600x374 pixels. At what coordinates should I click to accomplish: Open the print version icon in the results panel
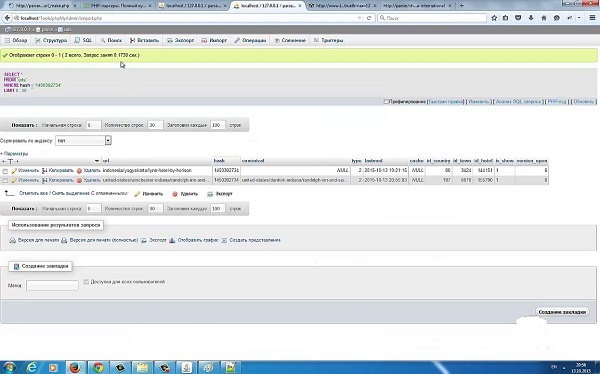click(x=12, y=240)
